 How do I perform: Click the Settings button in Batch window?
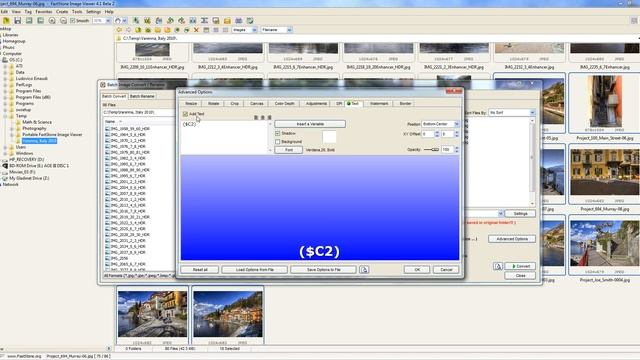tap(520, 213)
